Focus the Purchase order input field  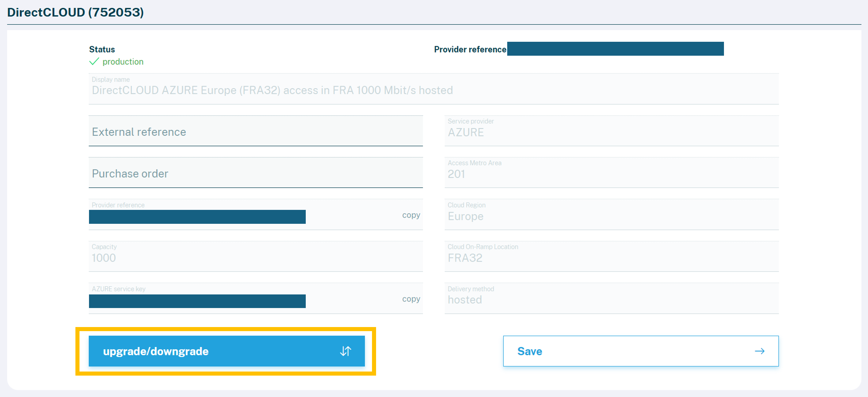(255, 173)
